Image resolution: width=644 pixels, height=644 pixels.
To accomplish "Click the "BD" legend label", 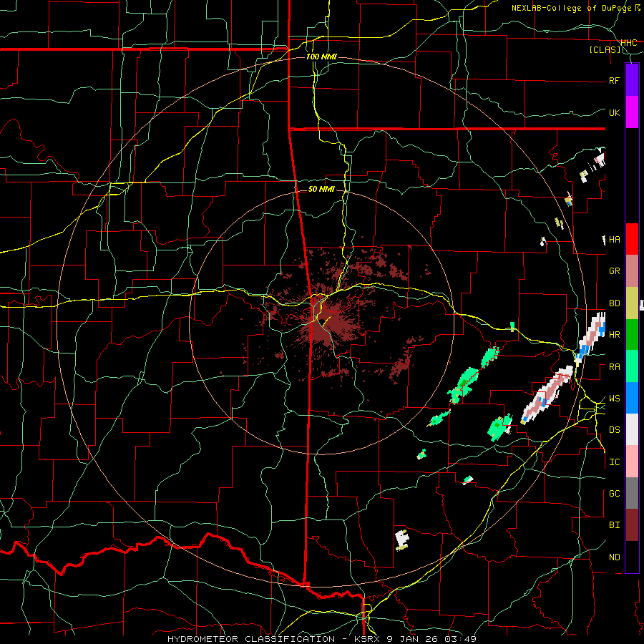I will (614, 303).
